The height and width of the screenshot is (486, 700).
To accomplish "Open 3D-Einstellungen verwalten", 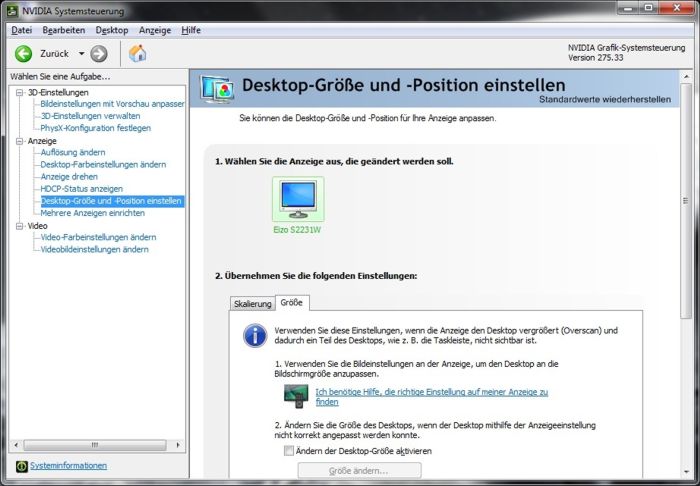I will click(x=90, y=116).
